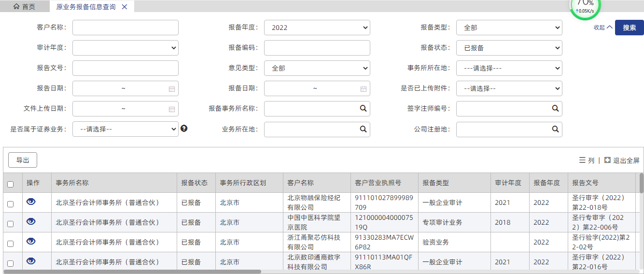The image size is (644, 274).
Task: Switch to the 首页 tab
Action: 24,7
